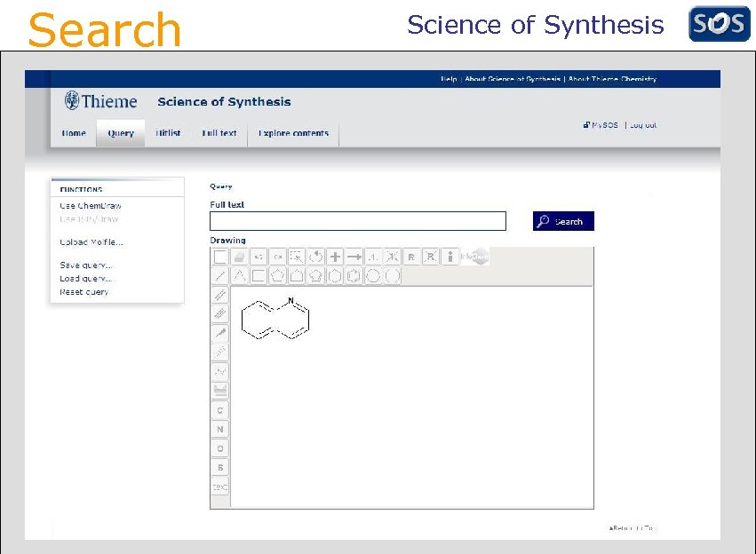Pick the carbon C atom button
Screen dimensions: 756x554
[x=219, y=410]
